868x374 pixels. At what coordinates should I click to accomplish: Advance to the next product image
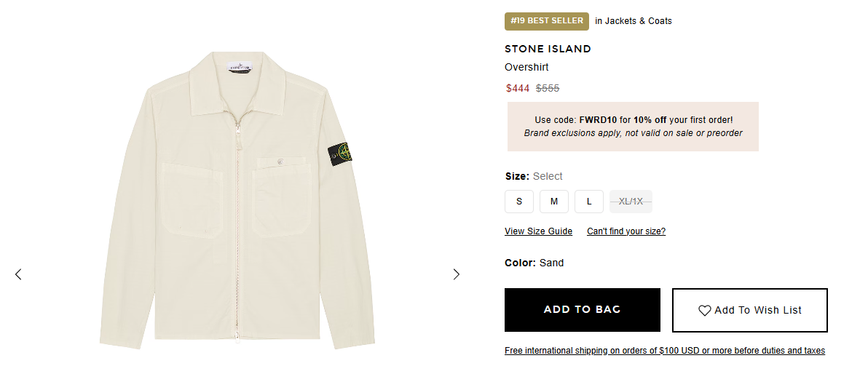(457, 274)
